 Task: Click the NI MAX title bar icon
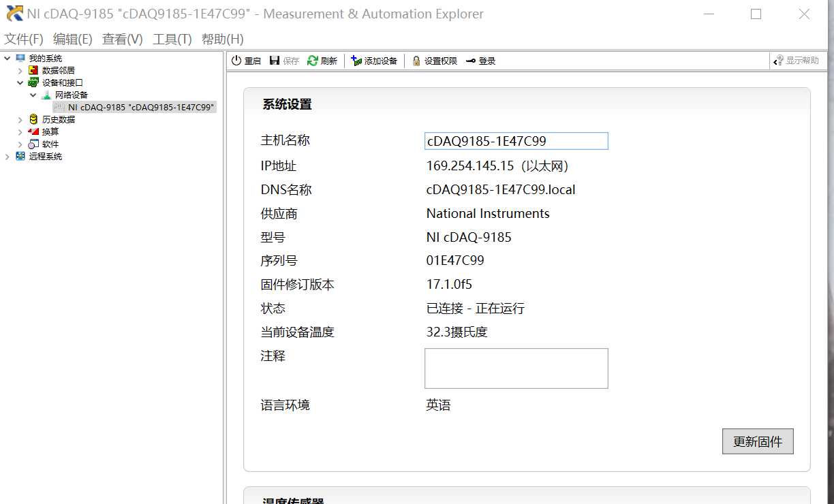[14, 14]
